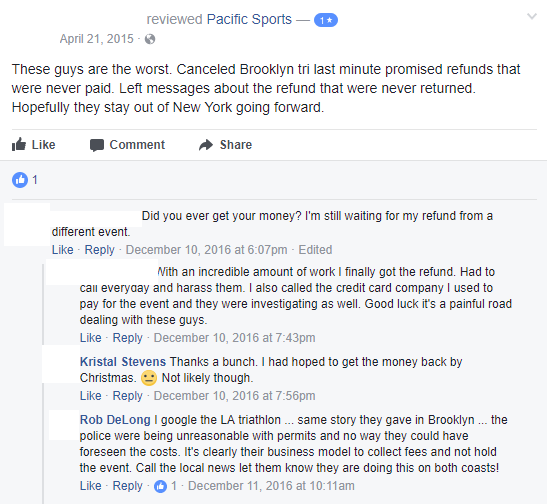Click the Share arrow icon

(206, 145)
